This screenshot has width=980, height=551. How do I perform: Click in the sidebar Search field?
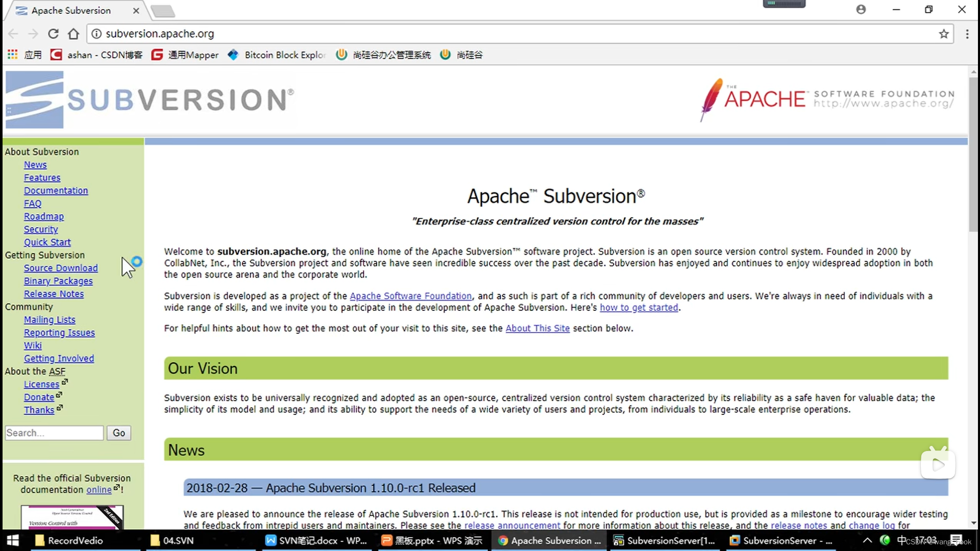(54, 433)
